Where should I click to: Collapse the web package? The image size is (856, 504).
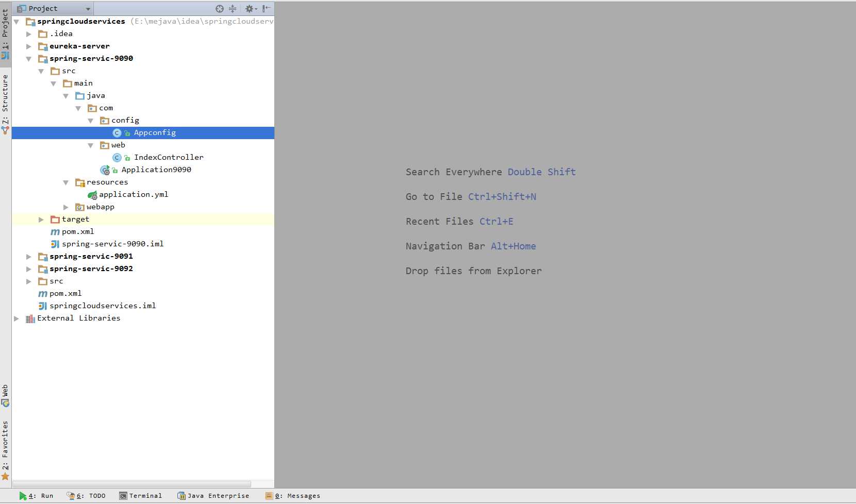(91, 145)
